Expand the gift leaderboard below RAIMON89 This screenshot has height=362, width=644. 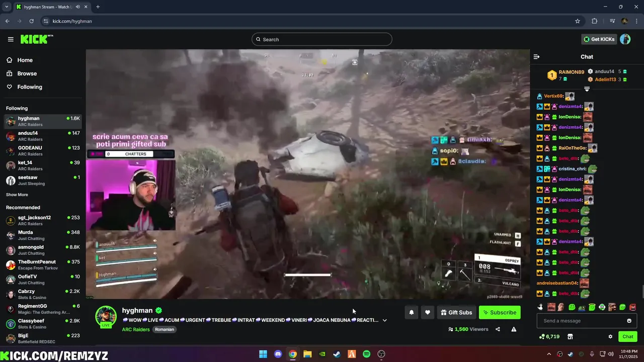[587, 89]
